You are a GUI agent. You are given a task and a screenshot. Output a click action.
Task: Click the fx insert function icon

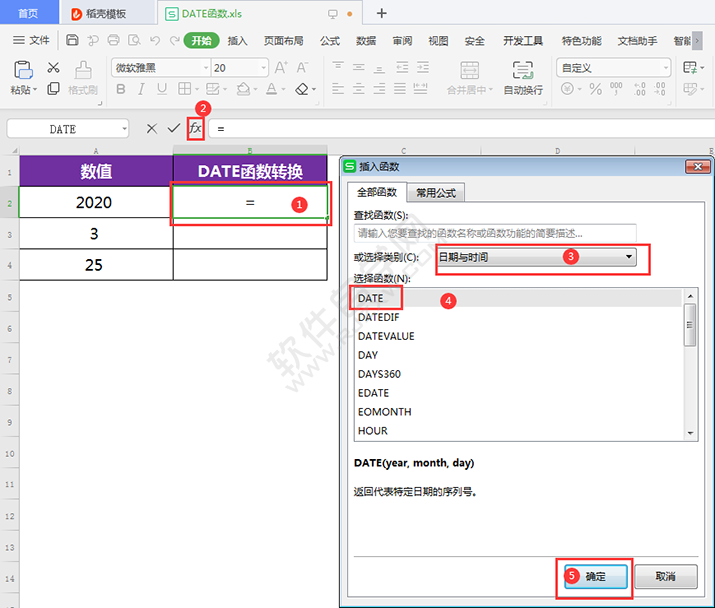[x=195, y=128]
